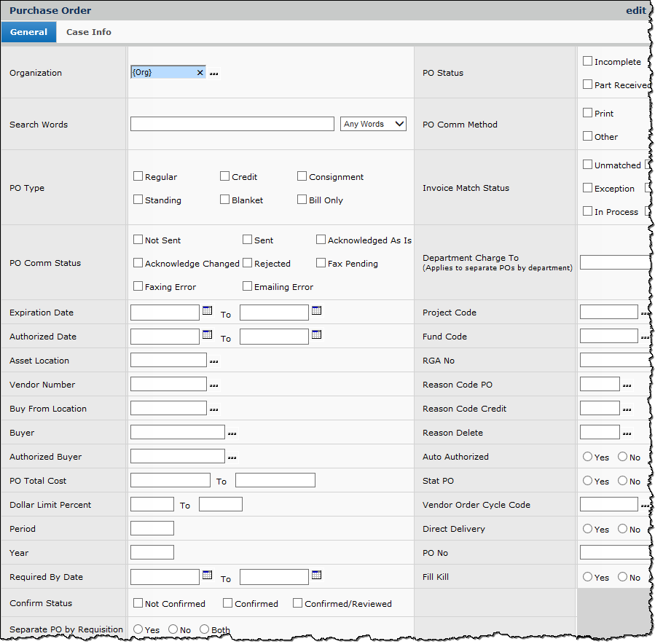
Task: Open the Asset Location lookup ellipsis
Action: click(213, 361)
